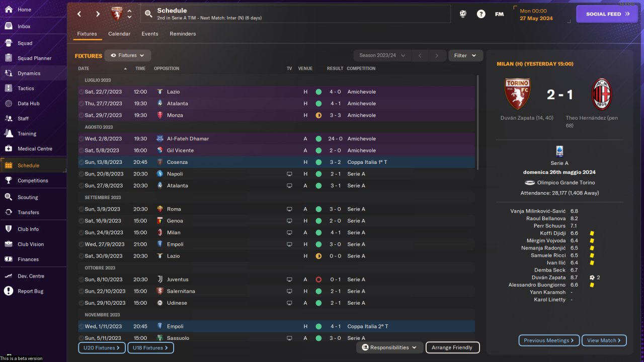Expand the Filter dropdown
This screenshot has height=362, width=644.
point(465,56)
